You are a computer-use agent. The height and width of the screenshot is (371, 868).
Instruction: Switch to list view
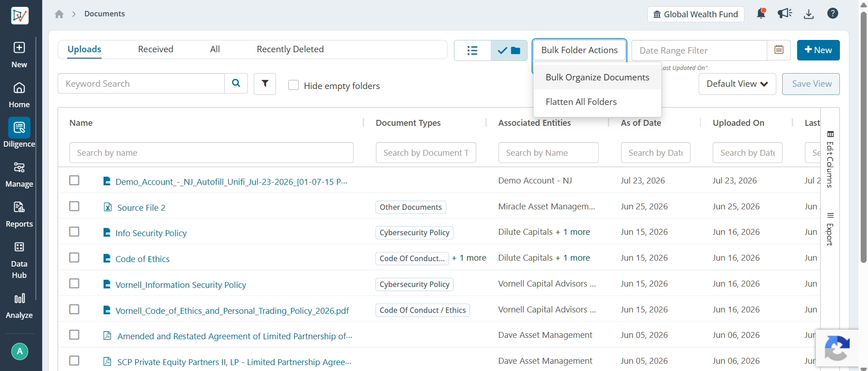473,50
